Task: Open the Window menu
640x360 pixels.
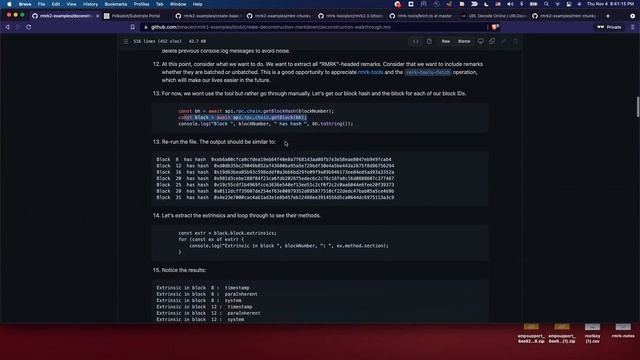Action: pyautogui.click(x=178, y=4)
